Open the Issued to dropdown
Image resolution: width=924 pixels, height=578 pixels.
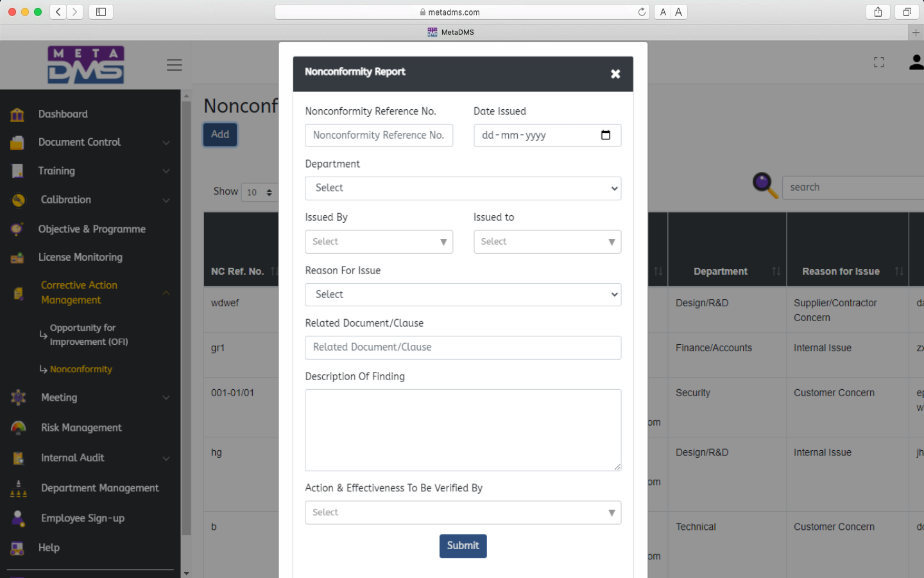coord(547,241)
